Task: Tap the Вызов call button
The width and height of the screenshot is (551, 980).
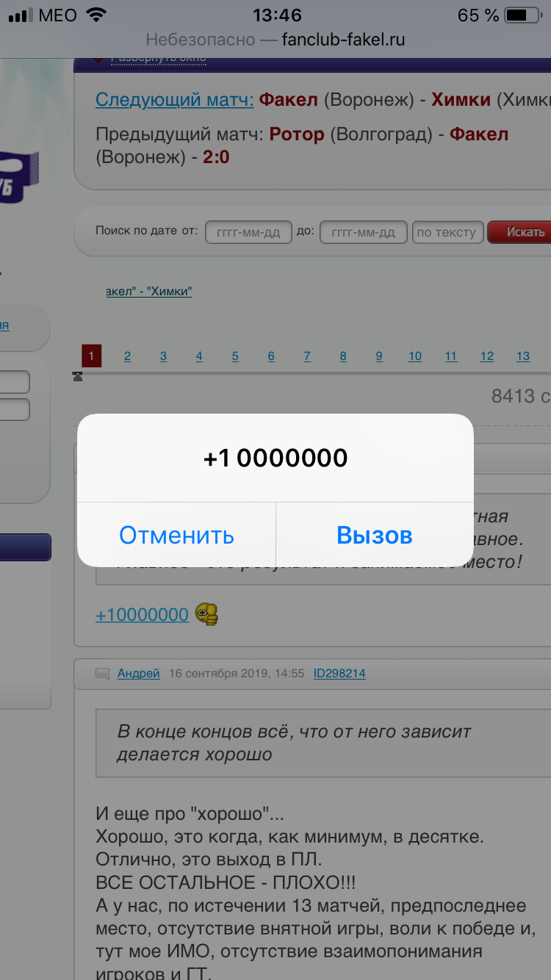Action: pos(375,535)
